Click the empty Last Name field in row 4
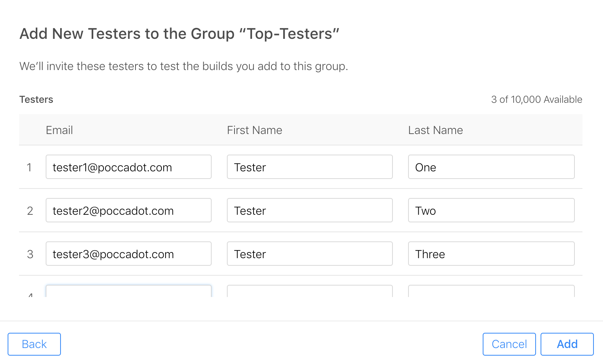The image size is (603, 364). coord(491,291)
